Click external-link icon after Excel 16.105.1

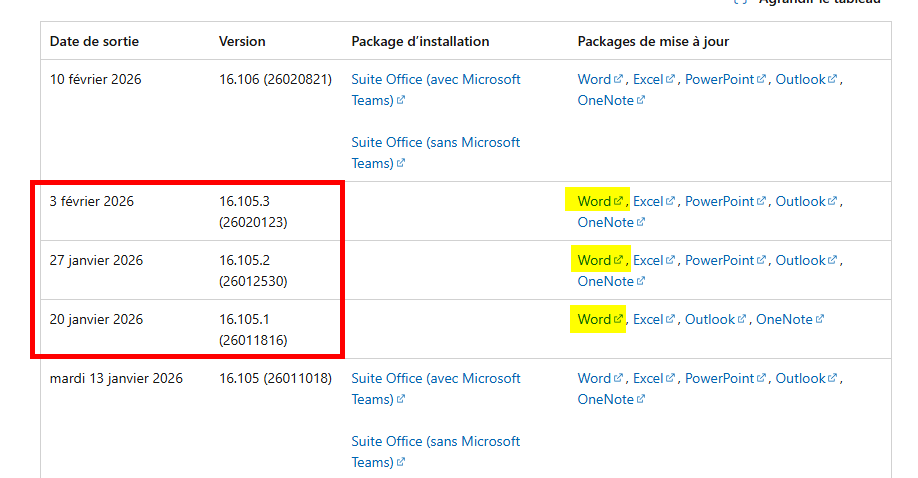[670, 319]
